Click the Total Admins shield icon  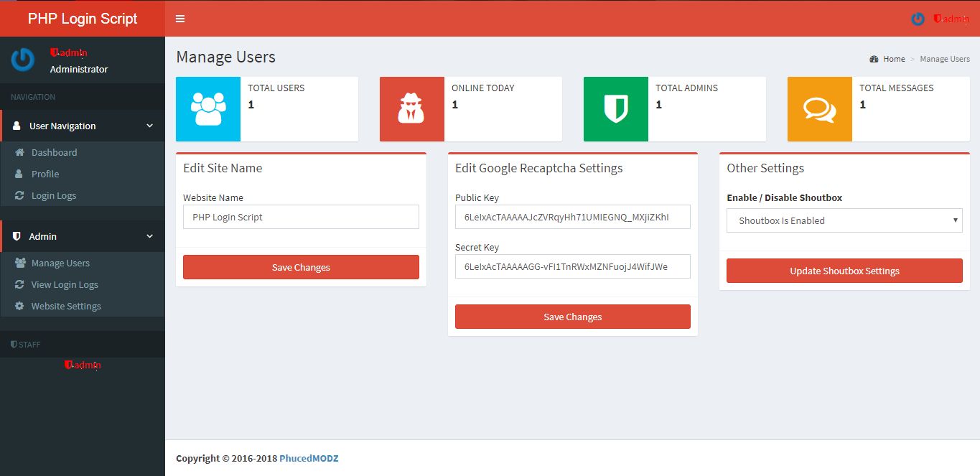616,109
